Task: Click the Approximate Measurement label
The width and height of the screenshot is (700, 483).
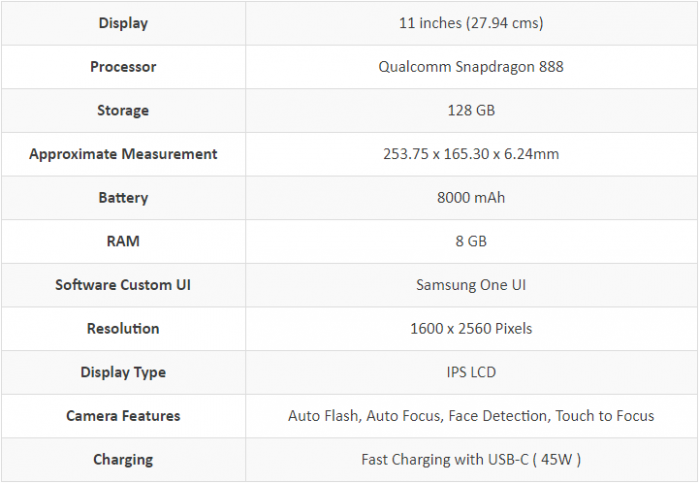Action: [123, 154]
